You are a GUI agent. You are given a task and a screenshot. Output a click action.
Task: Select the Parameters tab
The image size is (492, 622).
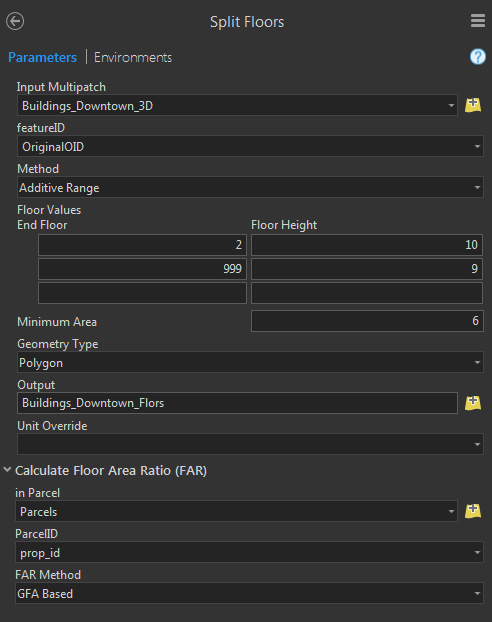pos(42,58)
